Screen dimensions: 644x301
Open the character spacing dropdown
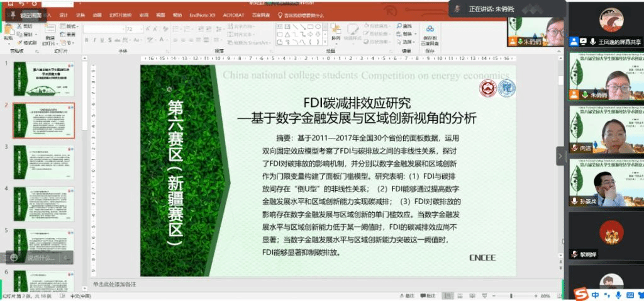point(126,40)
